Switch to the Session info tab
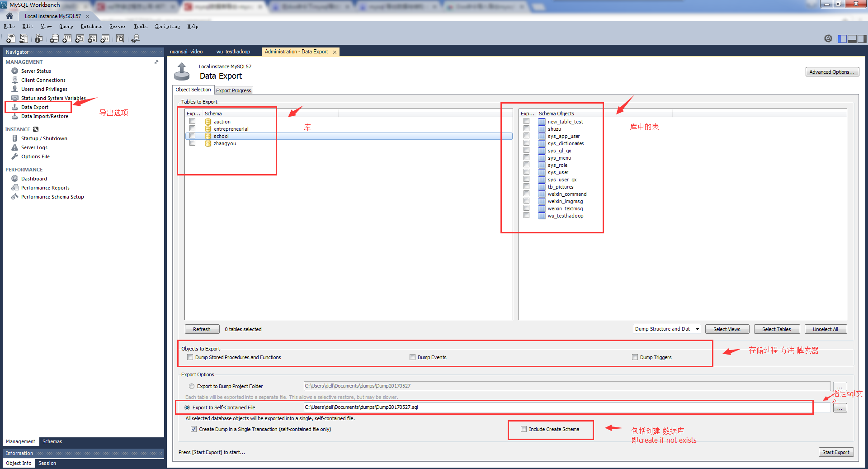868x469 pixels. 47,463
